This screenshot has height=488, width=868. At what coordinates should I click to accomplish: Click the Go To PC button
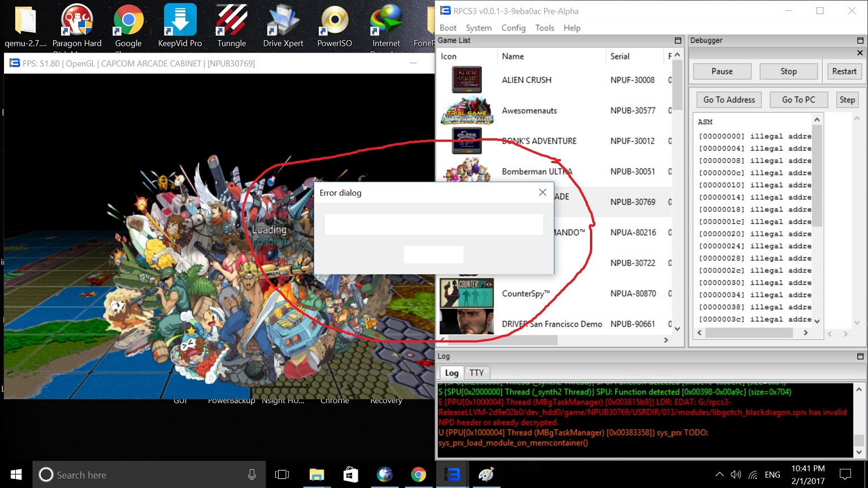pyautogui.click(x=798, y=99)
